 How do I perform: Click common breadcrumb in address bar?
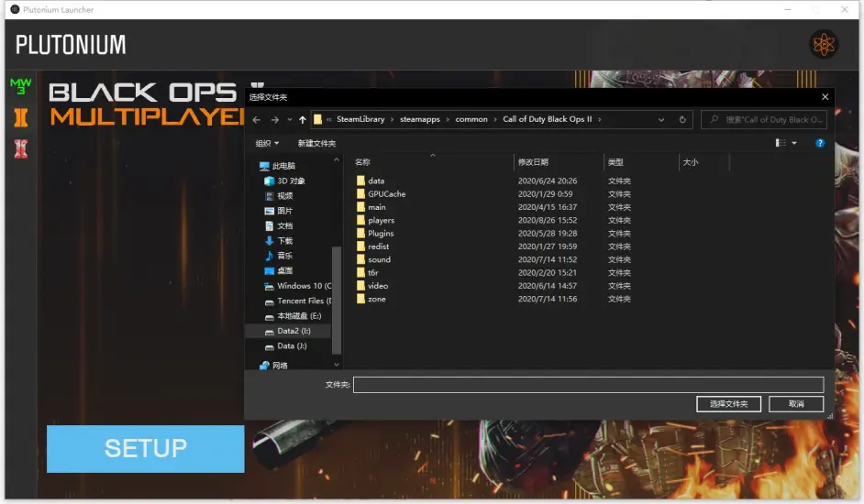point(471,119)
